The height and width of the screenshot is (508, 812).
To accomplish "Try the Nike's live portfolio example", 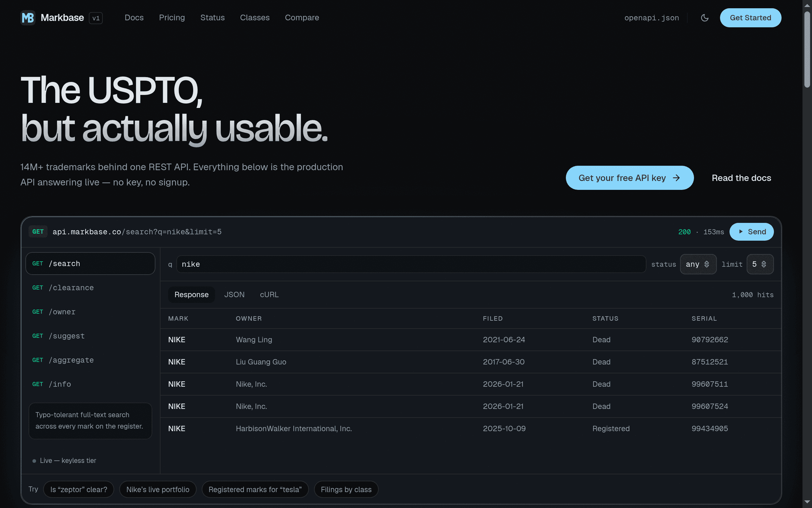I will (x=158, y=490).
